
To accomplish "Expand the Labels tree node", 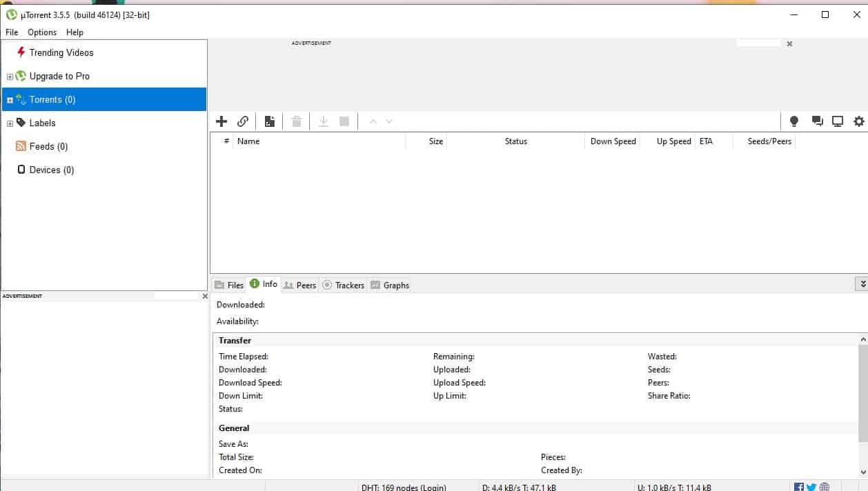I will tap(10, 123).
